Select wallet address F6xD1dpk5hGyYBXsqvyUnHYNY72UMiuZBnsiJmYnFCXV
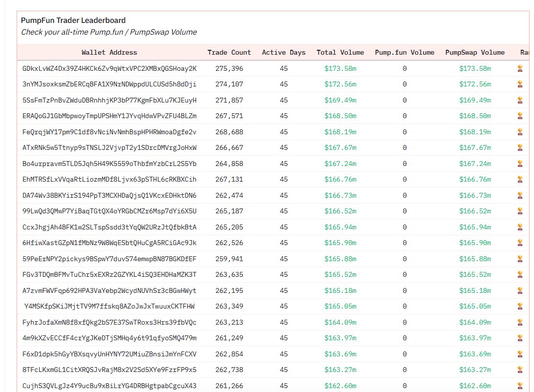 pyautogui.click(x=109, y=354)
